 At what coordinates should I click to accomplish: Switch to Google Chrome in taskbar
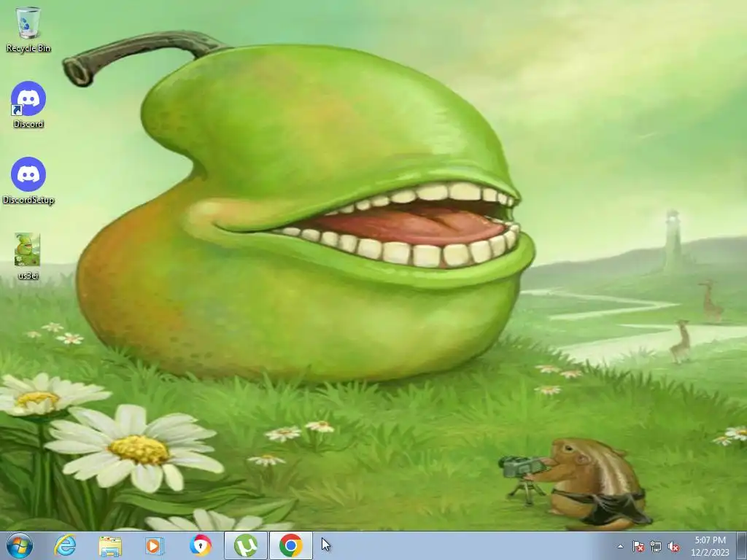point(290,545)
